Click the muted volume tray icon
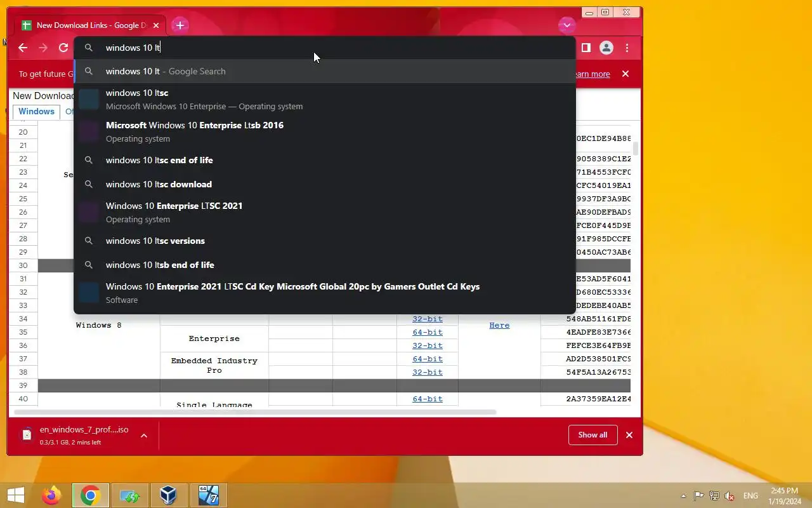Viewport: 812px width, 508px height. (x=730, y=496)
